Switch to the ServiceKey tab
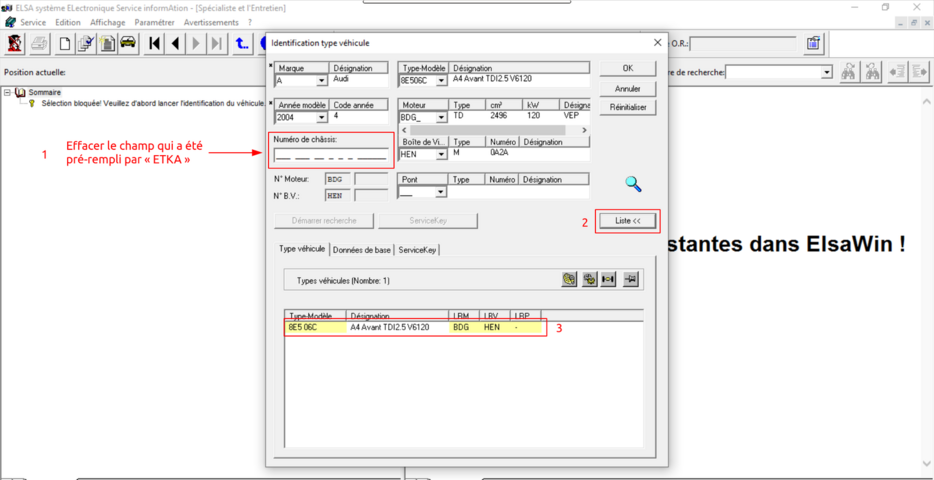This screenshot has width=934, height=480. pyautogui.click(x=417, y=250)
